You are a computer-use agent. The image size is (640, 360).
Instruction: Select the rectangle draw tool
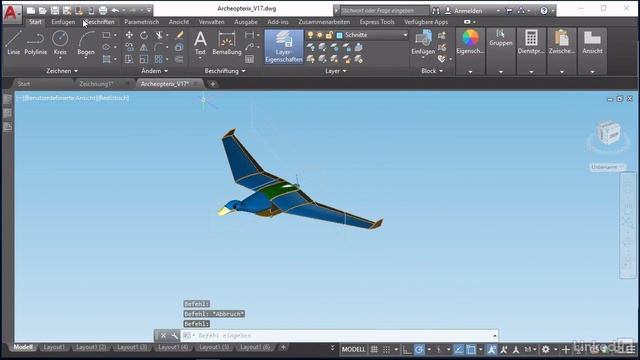pyautogui.click(x=106, y=35)
